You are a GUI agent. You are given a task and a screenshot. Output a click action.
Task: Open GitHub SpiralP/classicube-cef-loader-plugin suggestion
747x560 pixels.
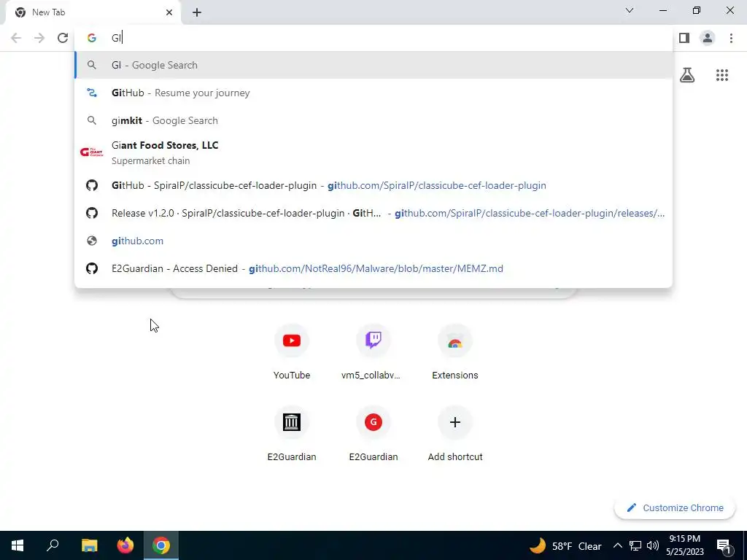(373, 185)
